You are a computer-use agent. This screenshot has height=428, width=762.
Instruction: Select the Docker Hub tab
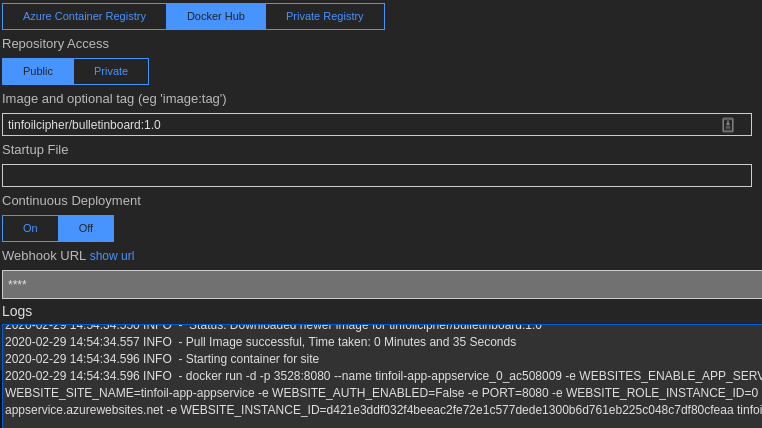tap(216, 16)
